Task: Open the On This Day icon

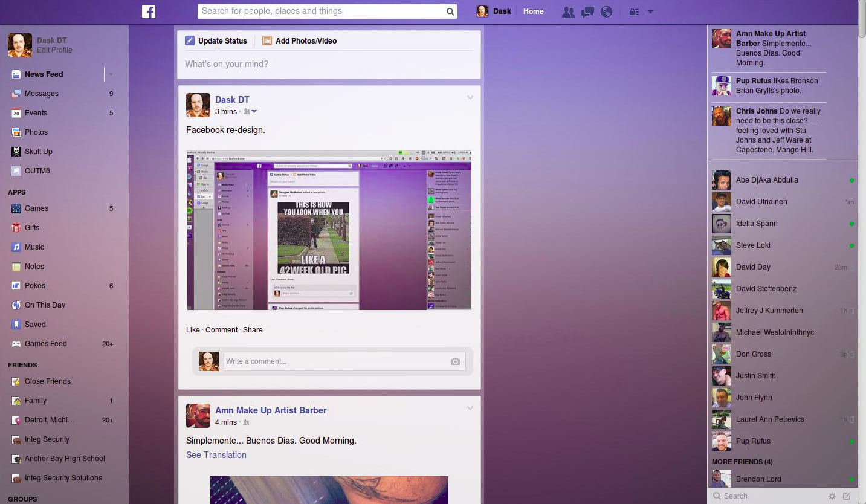Action: pyautogui.click(x=16, y=305)
